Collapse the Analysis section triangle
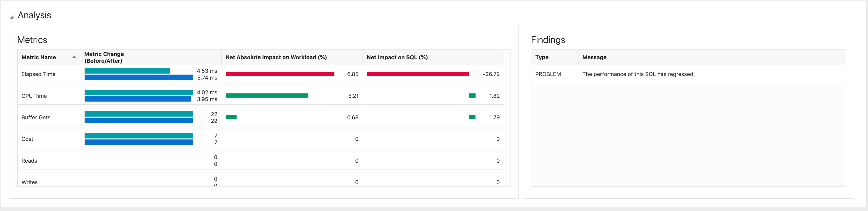Viewport: 868px width, 211px height. pyautogui.click(x=11, y=17)
